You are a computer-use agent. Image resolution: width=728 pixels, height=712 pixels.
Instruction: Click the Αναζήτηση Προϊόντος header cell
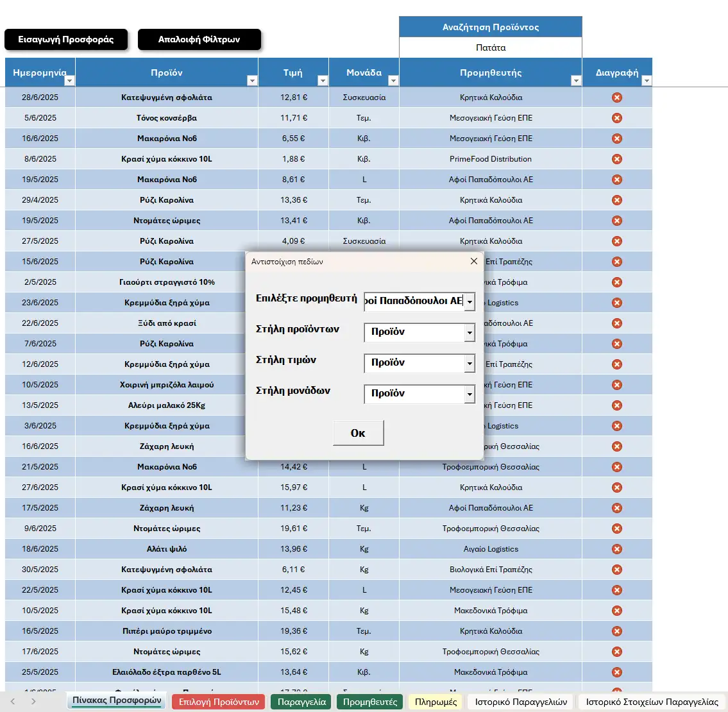point(490,27)
